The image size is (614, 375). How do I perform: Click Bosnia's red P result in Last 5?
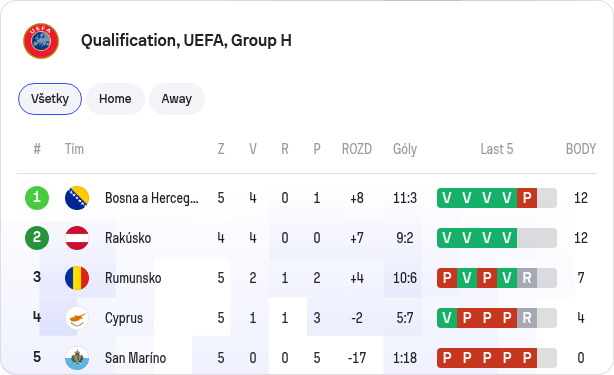click(527, 198)
